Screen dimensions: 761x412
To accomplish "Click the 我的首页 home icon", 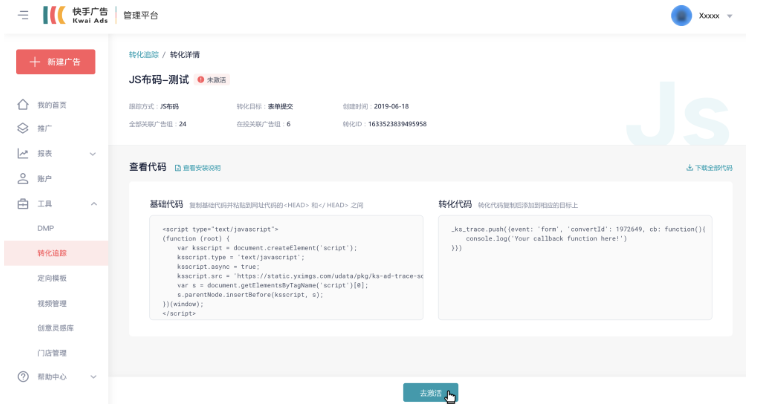I will coord(23,104).
